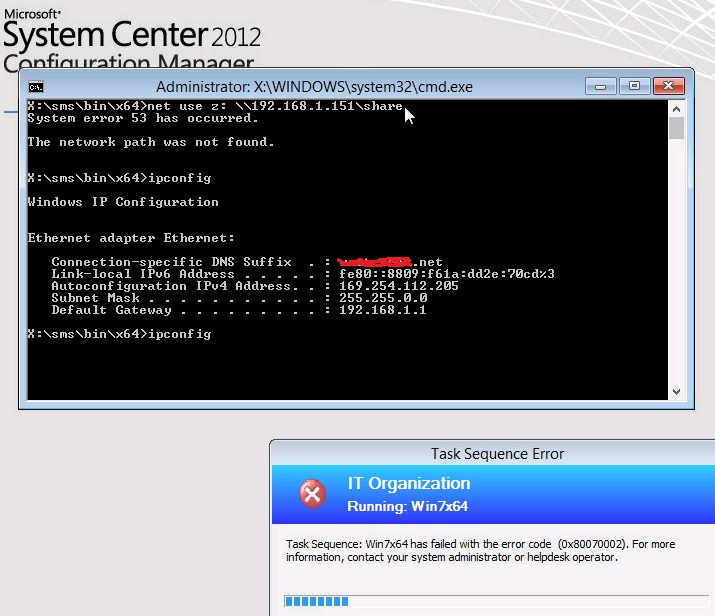Click the Subnet Mask 255.255.0.0 value

[x=383, y=298]
